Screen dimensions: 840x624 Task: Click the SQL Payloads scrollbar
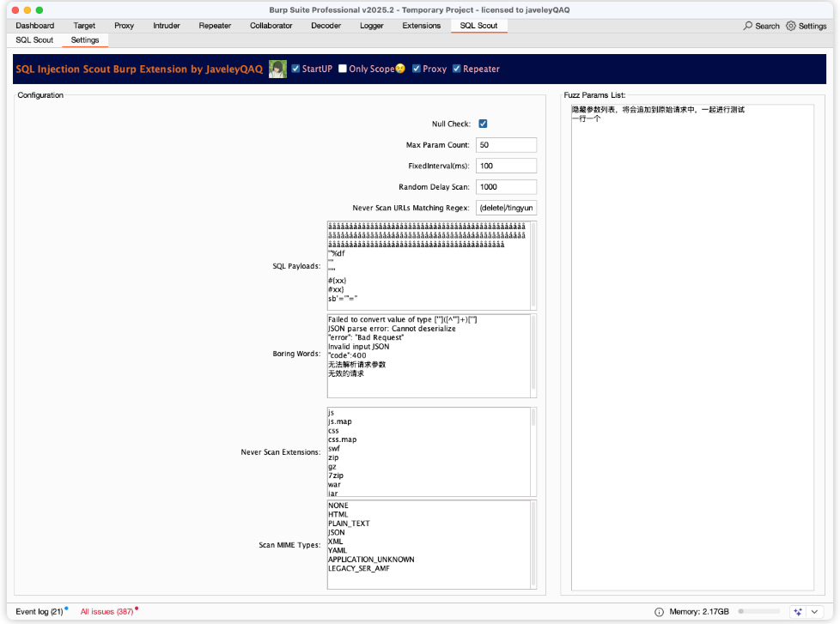click(533, 266)
